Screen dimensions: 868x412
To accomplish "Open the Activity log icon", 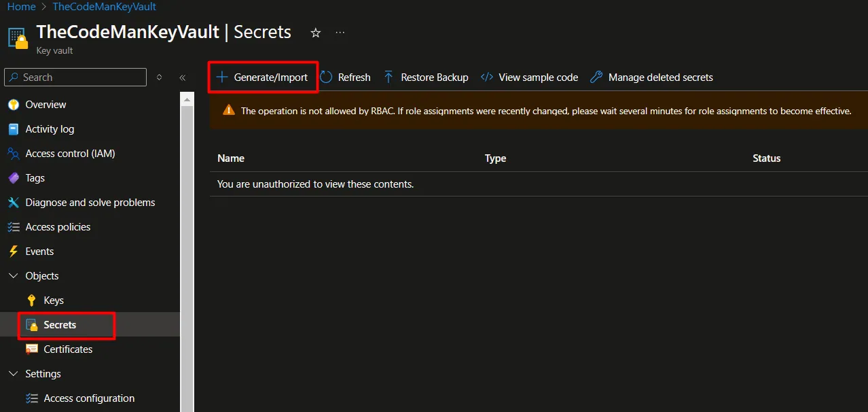I will pos(13,129).
